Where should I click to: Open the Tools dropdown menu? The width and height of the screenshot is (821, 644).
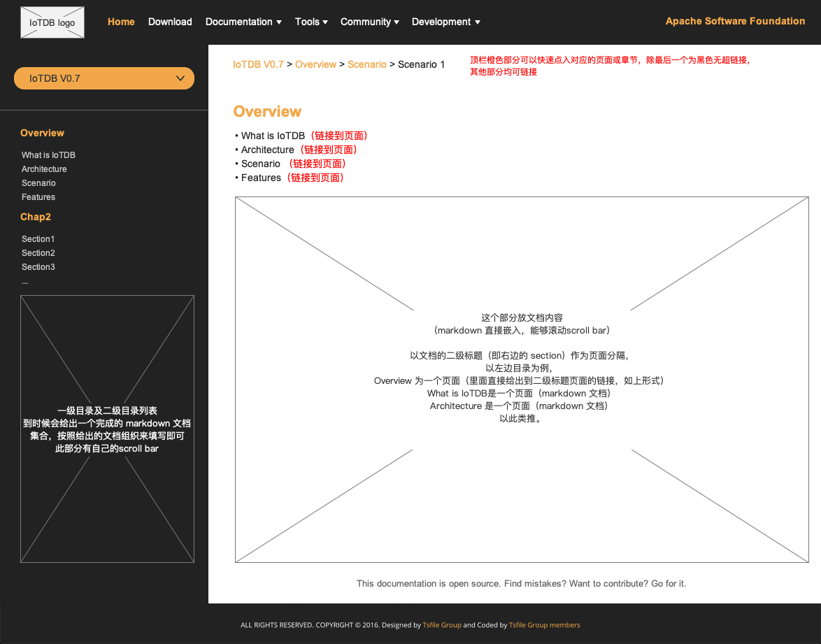[x=311, y=22]
